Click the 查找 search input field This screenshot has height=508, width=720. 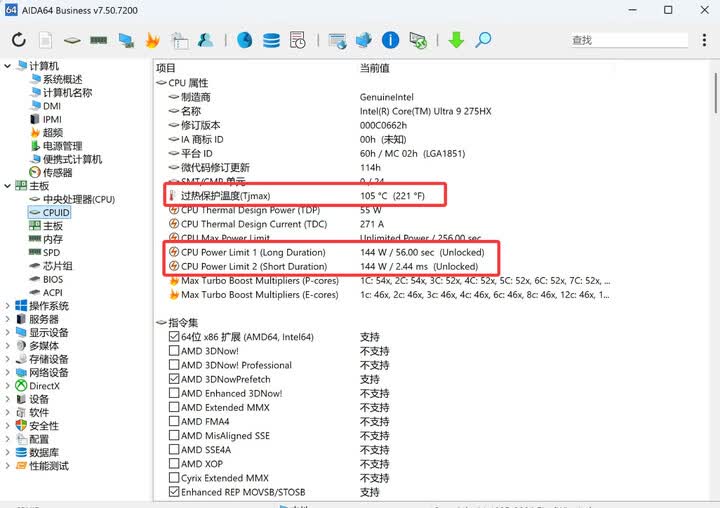click(628, 40)
